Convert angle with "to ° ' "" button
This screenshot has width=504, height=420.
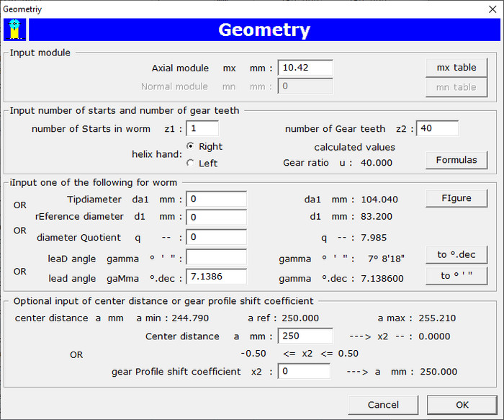(x=456, y=275)
